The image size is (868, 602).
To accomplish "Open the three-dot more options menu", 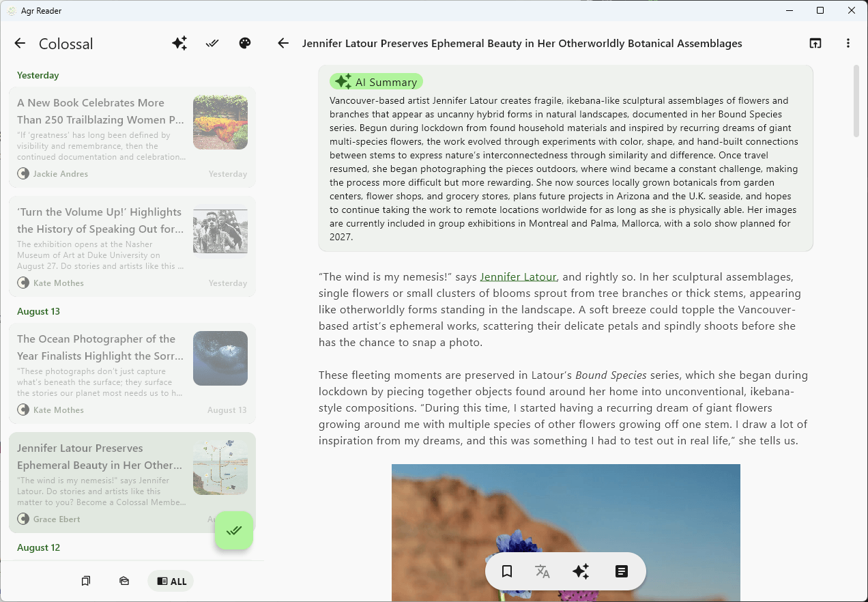I will [848, 43].
